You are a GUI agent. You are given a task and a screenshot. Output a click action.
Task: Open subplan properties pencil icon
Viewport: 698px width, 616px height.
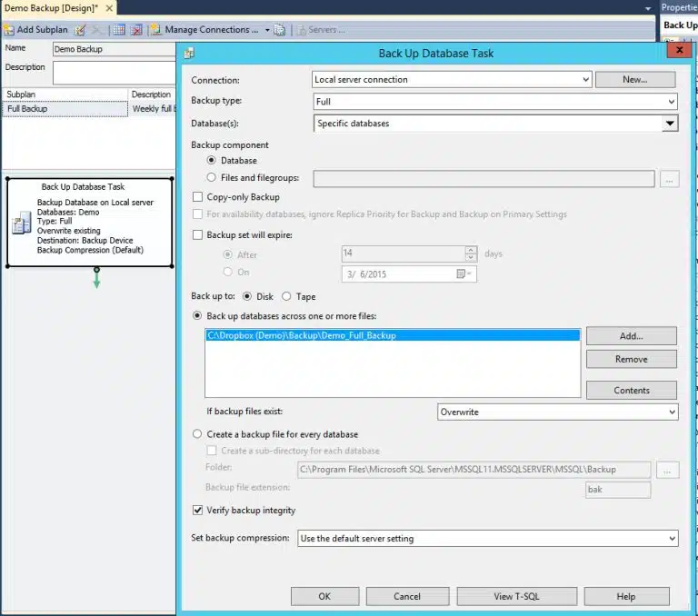click(81, 30)
